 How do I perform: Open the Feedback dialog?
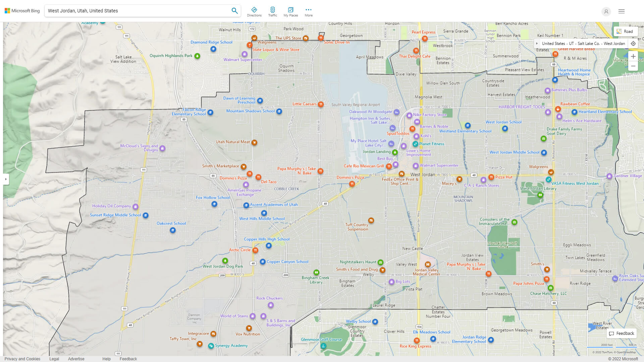622,333
